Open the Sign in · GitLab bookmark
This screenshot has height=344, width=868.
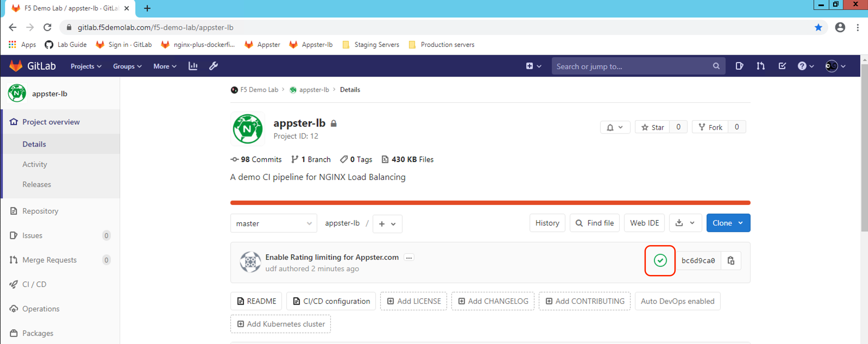(x=124, y=45)
